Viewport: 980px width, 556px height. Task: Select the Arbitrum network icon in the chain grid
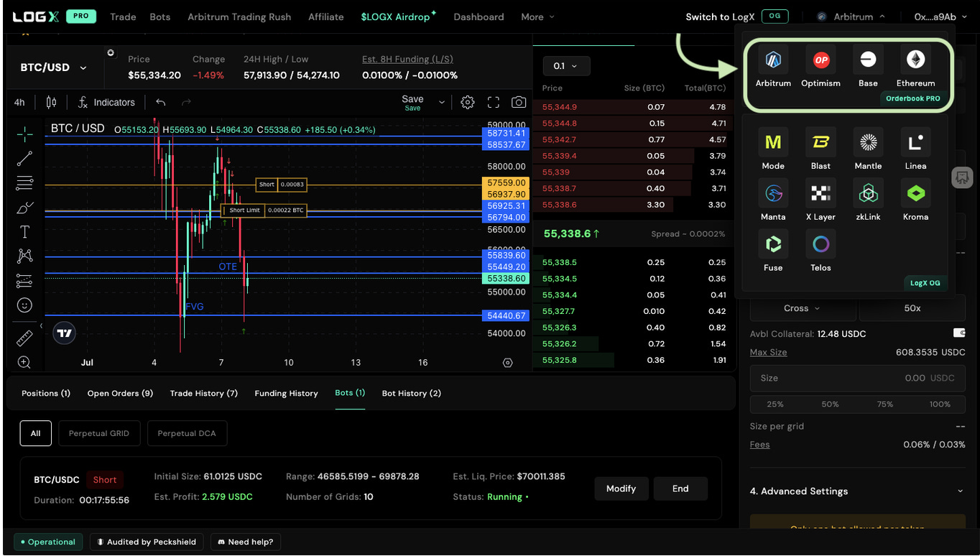[773, 60]
